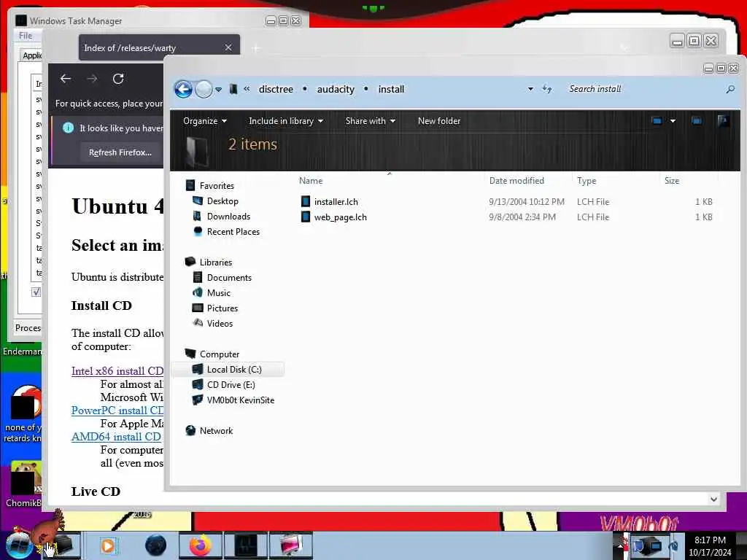The image size is (747, 560).
Task: Open Desktop in Favorites
Action: [222, 201]
